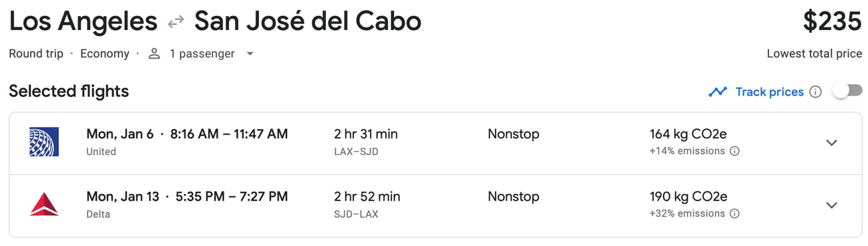Image resolution: width=868 pixels, height=246 pixels.
Task: Open info icon next to +14% emissions
Action: (x=734, y=151)
